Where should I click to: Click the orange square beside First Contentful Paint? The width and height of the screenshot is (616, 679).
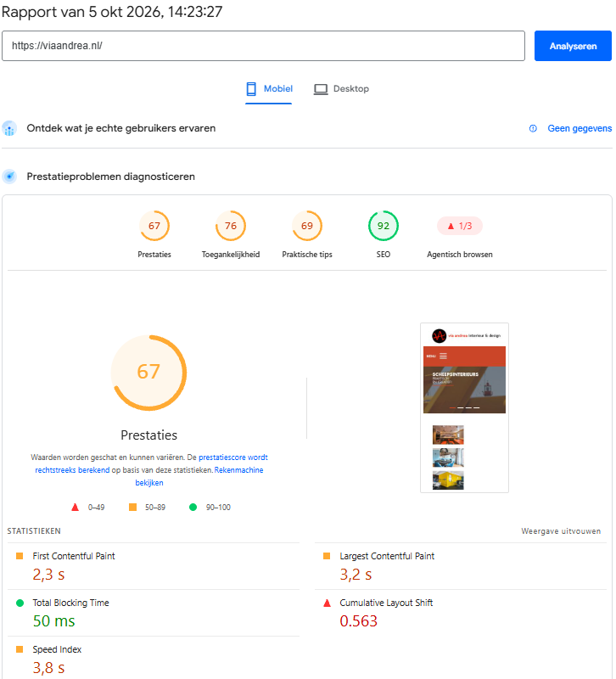point(20,556)
